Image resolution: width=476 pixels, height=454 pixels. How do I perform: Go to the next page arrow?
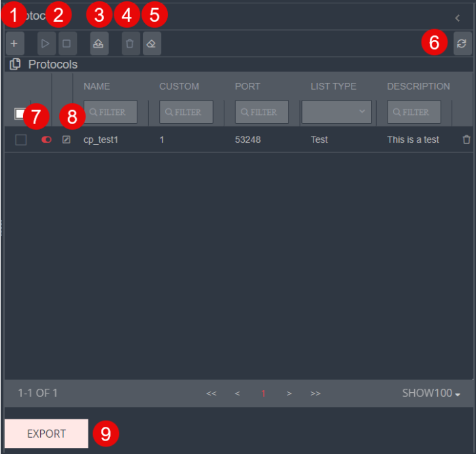click(289, 394)
